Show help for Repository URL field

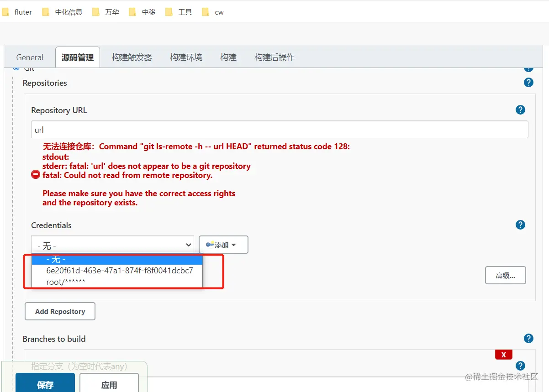520,110
